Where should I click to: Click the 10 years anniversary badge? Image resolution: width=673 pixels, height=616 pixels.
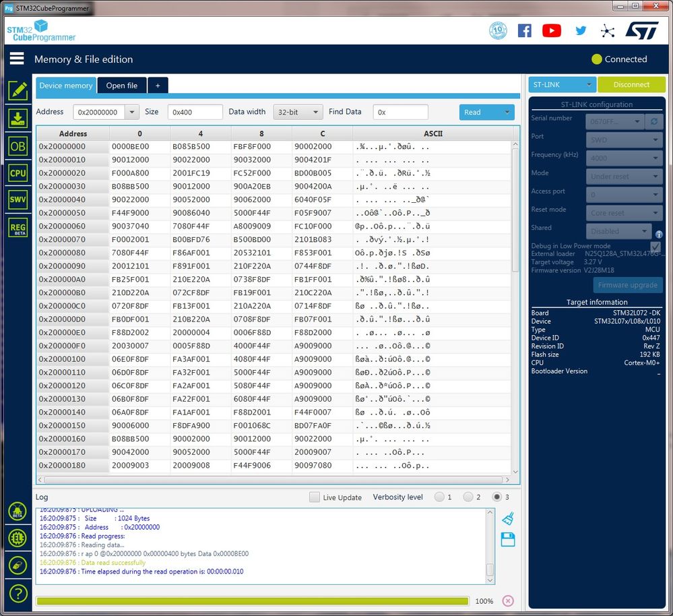pyautogui.click(x=498, y=30)
